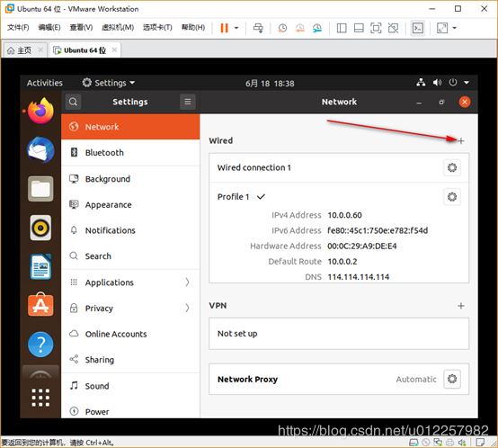Select Power in settings sidebar
The height and width of the screenshot is (448, 498).
pos(130,412)
